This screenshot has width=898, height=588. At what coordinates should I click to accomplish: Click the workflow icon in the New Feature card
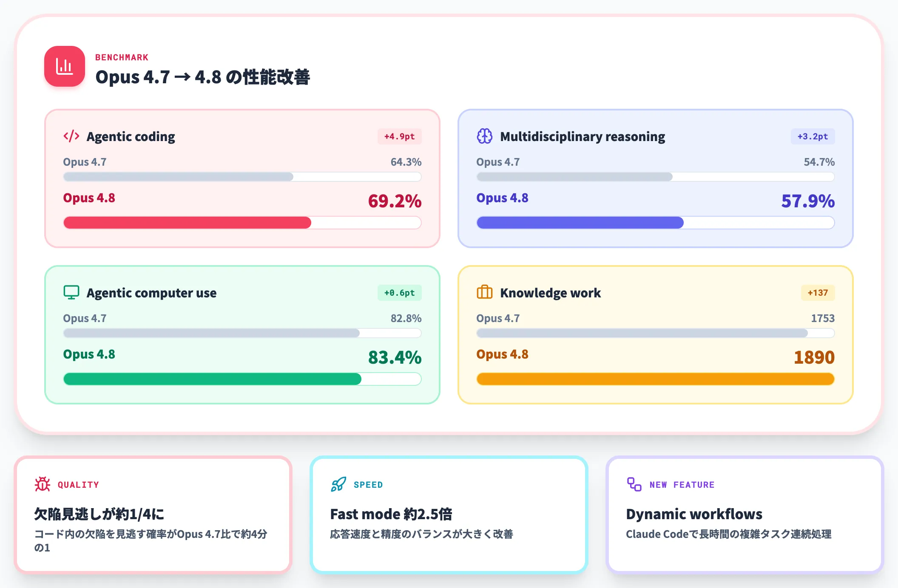coord(634,484)
